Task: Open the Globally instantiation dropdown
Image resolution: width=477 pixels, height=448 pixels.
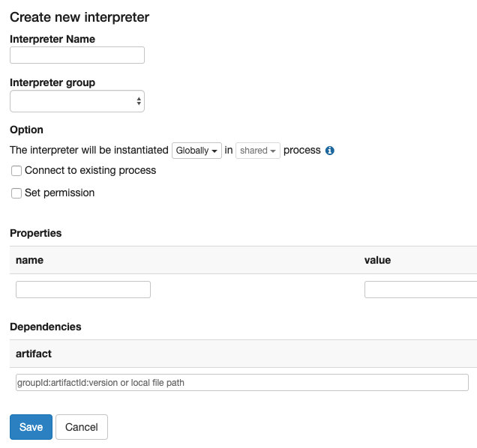Action: point(197,151)
